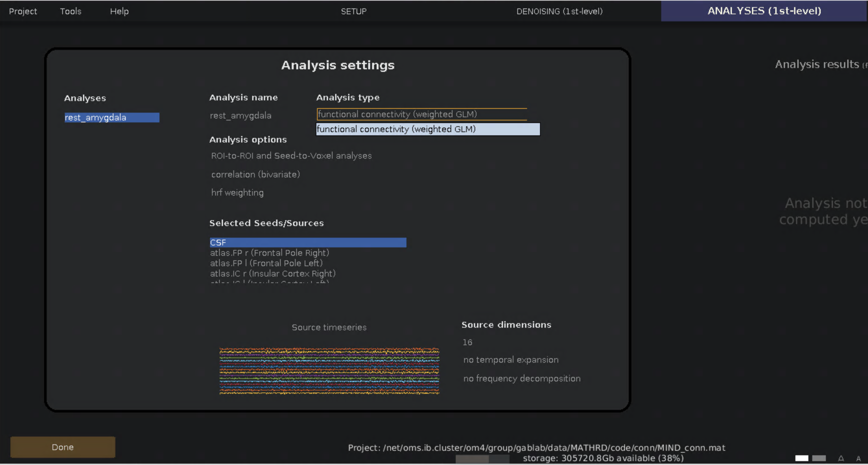Open correlation (bivariate) measure dropdown
Image resolution: width=868 pixels, height=465 pixels.
255,175
